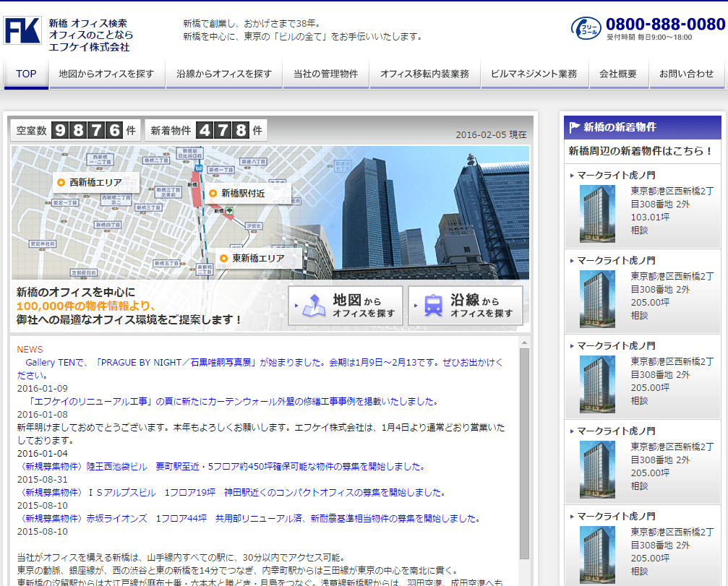Open お問い合わせ navigation tab
The width and height of the screenshot is (728, 586).
[x=686, y=74]
